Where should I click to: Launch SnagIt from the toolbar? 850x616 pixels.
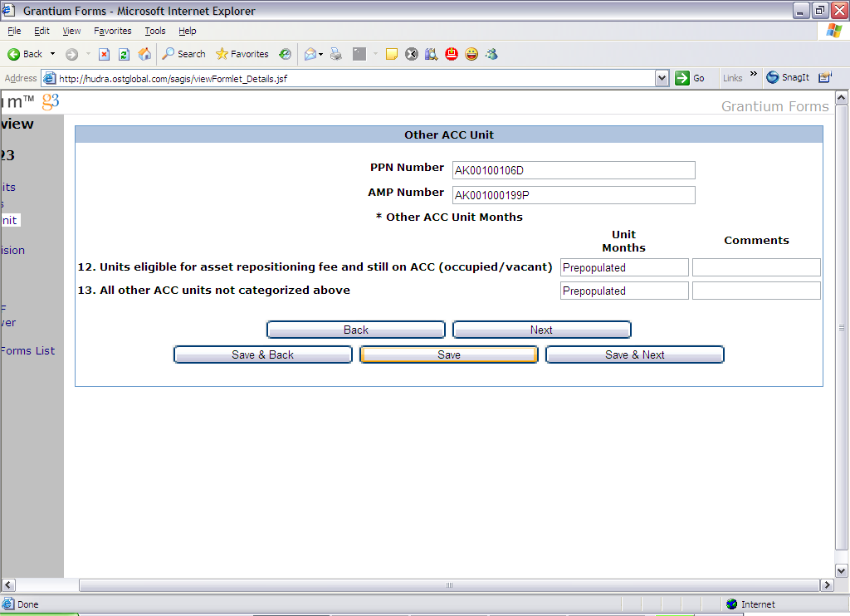788,77
